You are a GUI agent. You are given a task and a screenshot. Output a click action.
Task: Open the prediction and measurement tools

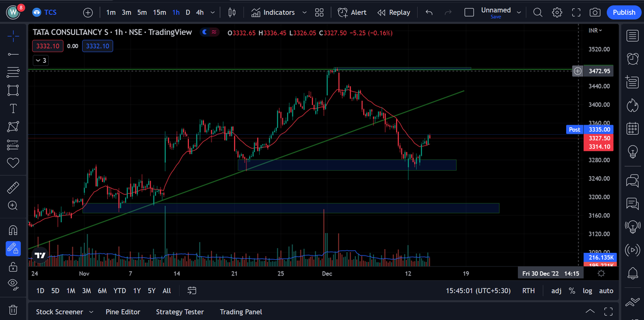pyautogui.click(x=13, y=145)
